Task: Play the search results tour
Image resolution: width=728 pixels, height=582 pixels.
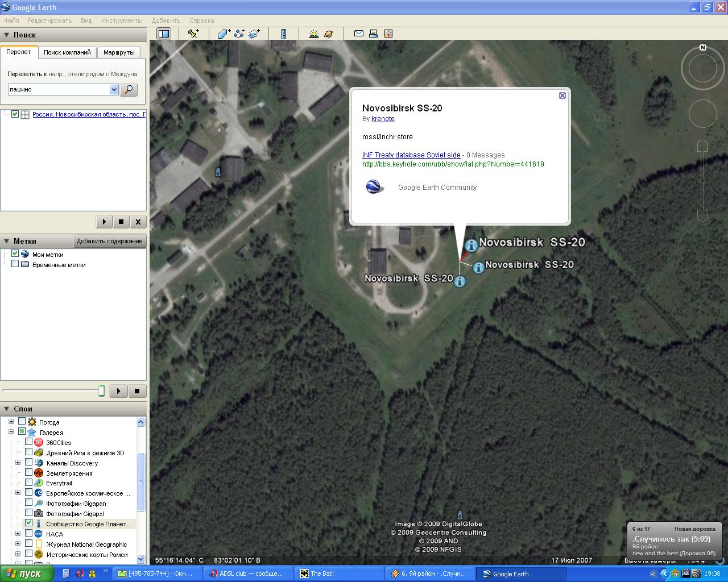Action: (x=104, y=222)
